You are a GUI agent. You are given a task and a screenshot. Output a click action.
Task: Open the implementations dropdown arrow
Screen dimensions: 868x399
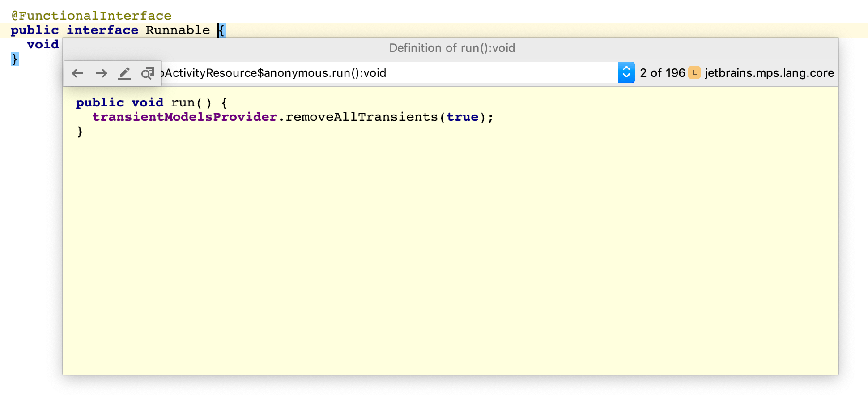626,73
